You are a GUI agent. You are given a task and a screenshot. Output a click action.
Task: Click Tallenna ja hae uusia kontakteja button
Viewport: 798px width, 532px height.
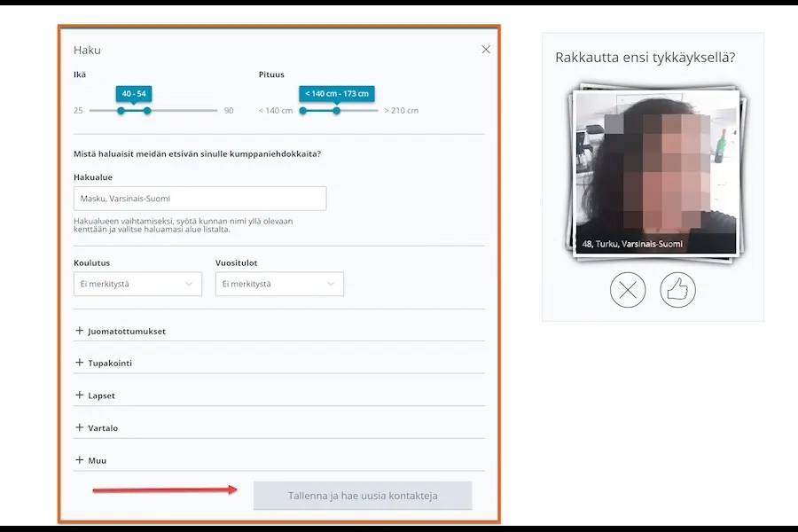pyautogui.click(x=363, y=496)
